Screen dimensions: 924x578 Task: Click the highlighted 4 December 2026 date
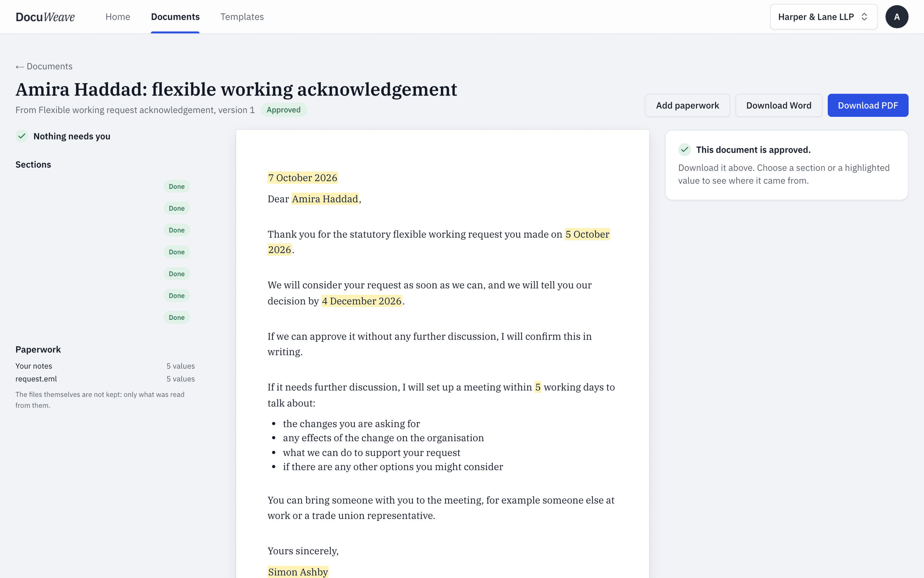(x=362, y=301)
